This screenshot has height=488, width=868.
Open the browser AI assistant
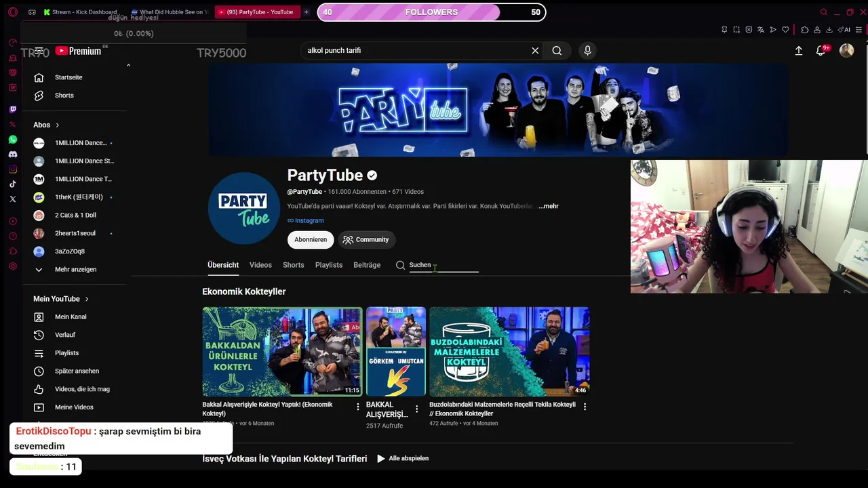coord(844,30)
